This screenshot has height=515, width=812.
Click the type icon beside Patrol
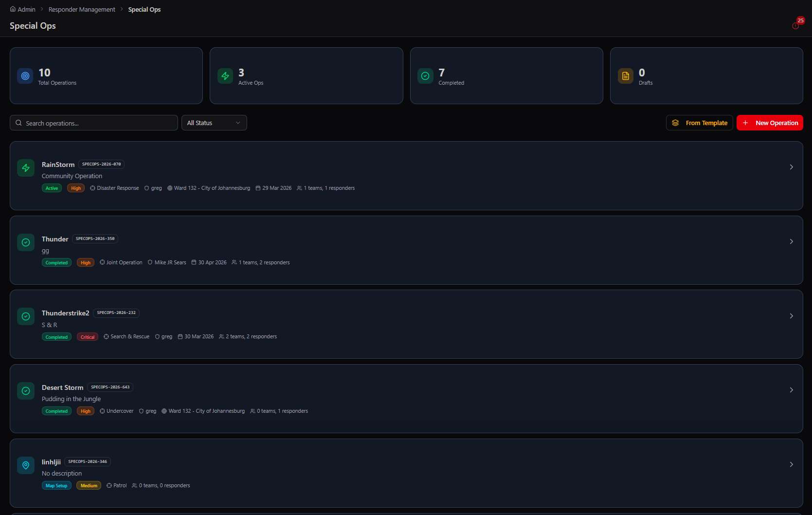coord(109,486)
